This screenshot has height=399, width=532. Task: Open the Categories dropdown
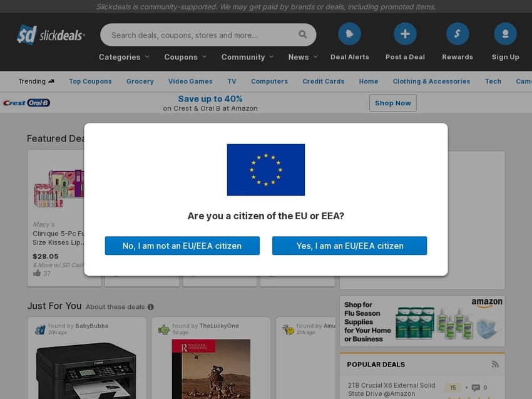[123, 56]
